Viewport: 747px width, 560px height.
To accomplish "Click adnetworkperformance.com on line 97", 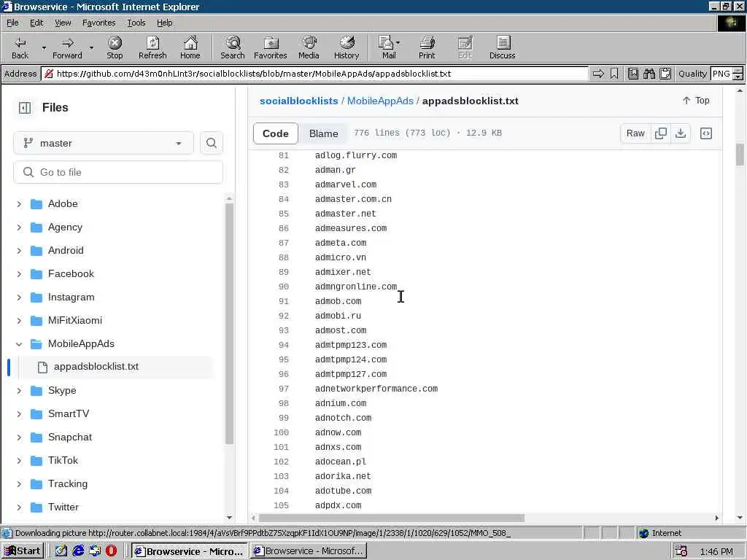I will pyautogui.click(x=376, y=389).
